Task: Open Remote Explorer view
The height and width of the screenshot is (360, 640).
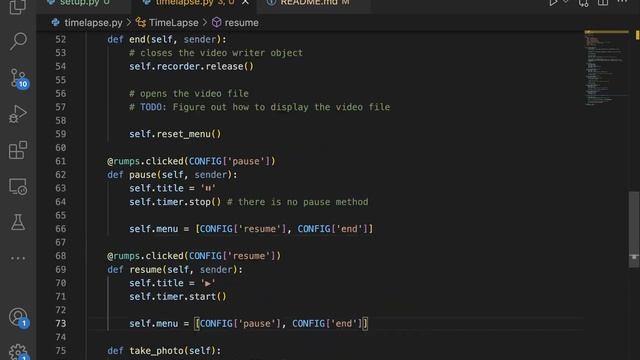Action: (x=18, y=187)
